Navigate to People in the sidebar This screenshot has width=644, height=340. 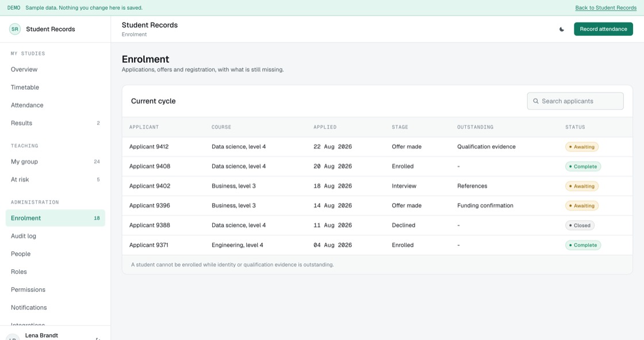pyautogui.click(x=55, y=254)
